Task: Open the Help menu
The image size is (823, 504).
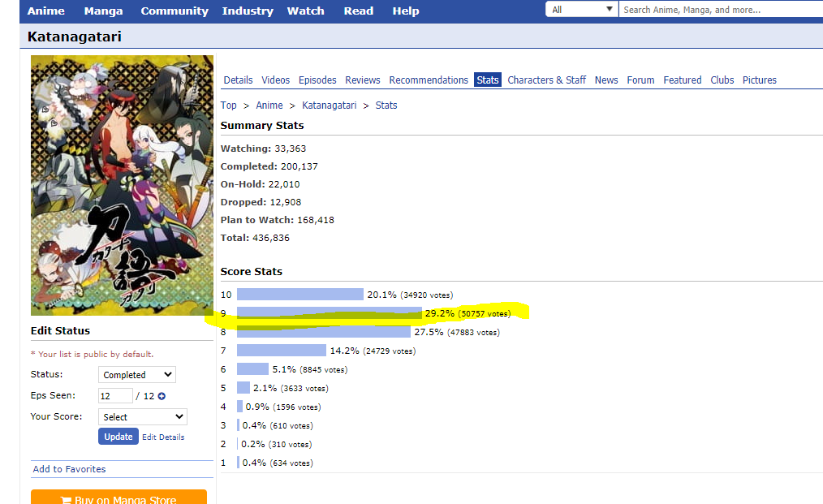Action: [406, 11]
